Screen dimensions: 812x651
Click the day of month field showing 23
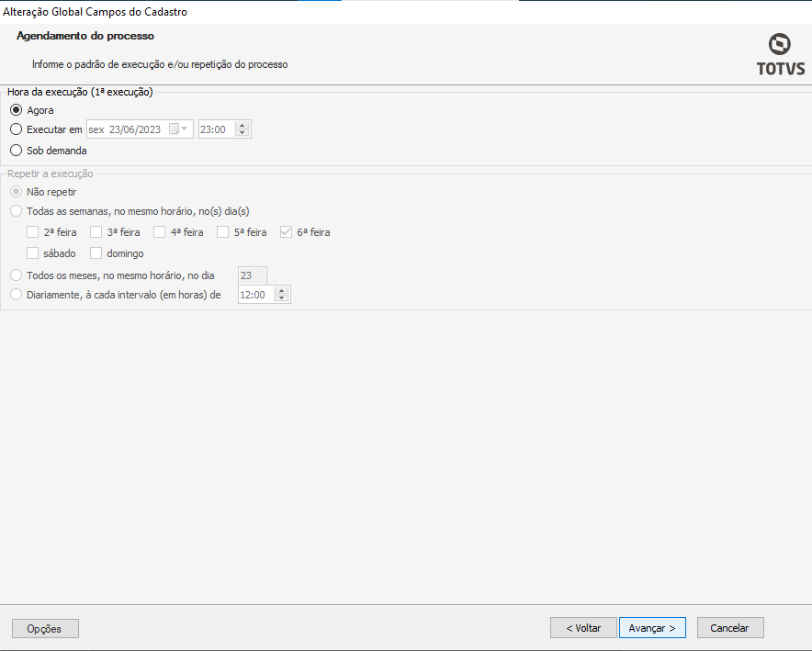252,275
